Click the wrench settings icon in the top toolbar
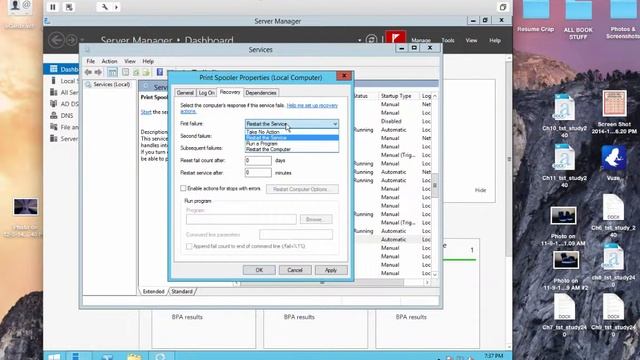 click(104, 7)
